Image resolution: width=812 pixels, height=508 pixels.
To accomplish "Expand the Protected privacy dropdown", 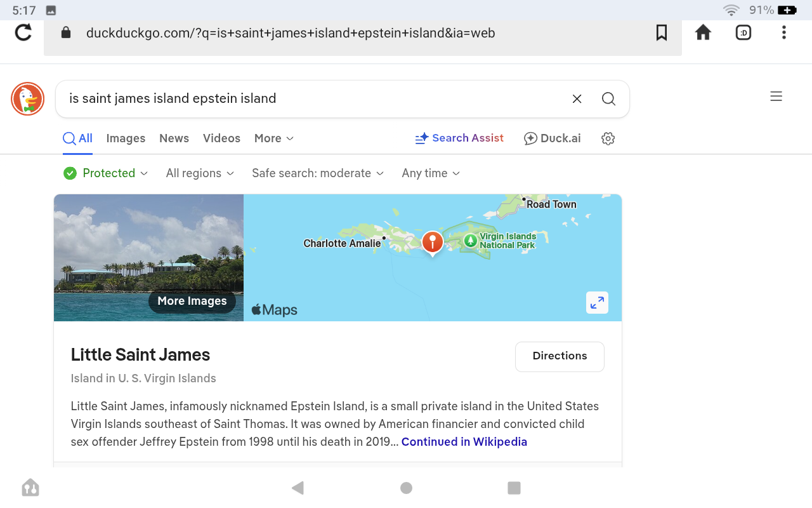I will 106,173.
